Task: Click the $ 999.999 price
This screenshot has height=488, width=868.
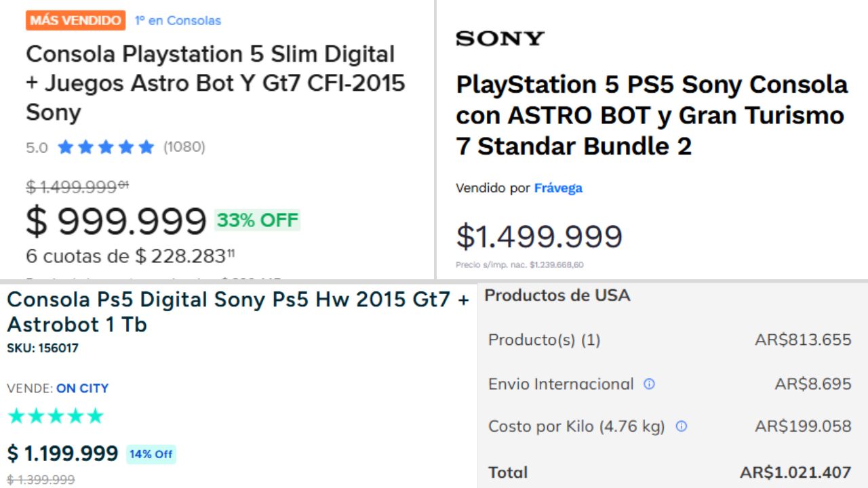Action: [x=116, y=222]
